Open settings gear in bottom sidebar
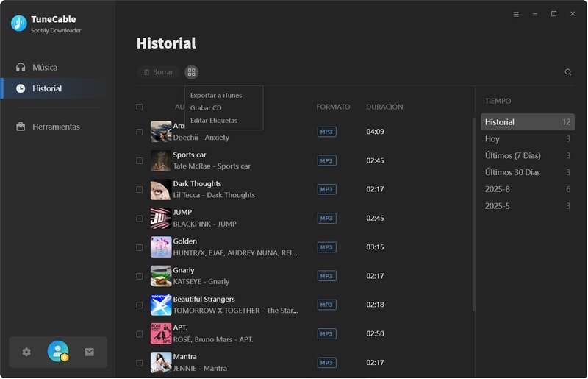This screenshot has height=379, width=588. coord(26,352)
